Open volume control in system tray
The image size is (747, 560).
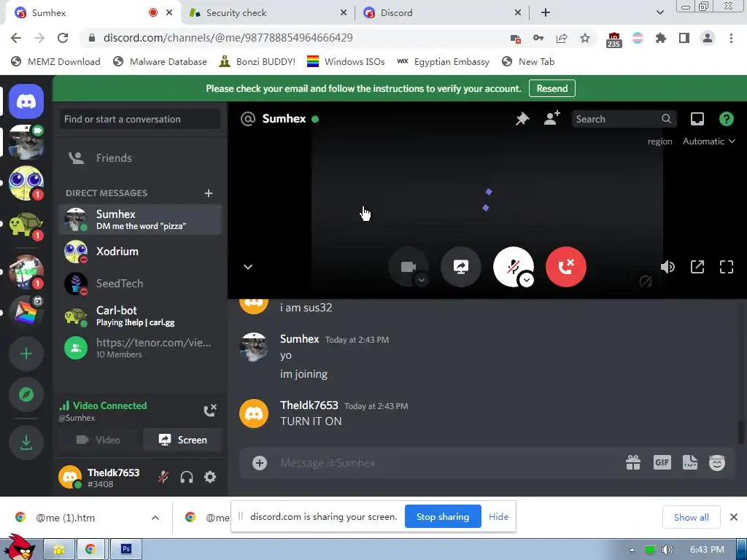click(x=667, y=550)
